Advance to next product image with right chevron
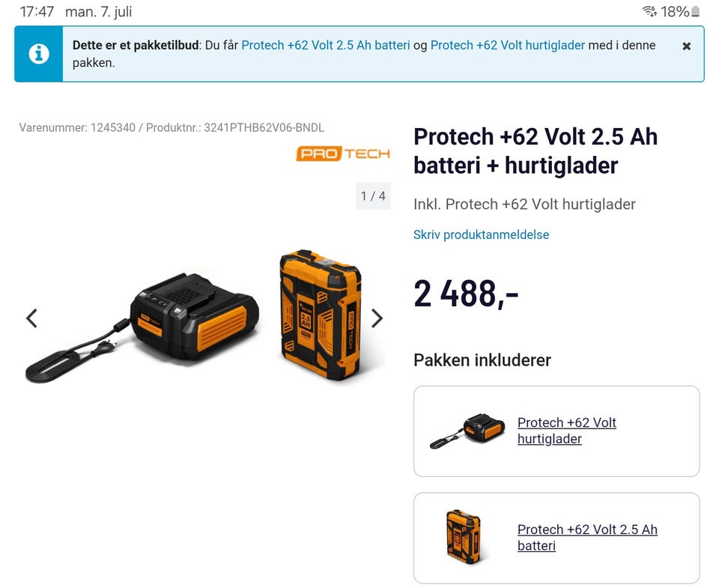Viewport: 719px width, 588px height. [377, 318]
